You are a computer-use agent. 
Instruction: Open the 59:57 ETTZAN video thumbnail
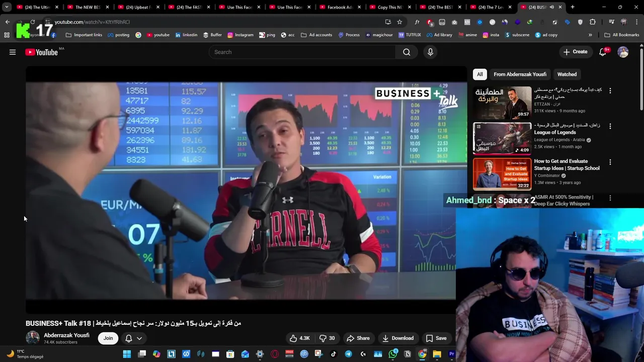click(x=502, y=103)
